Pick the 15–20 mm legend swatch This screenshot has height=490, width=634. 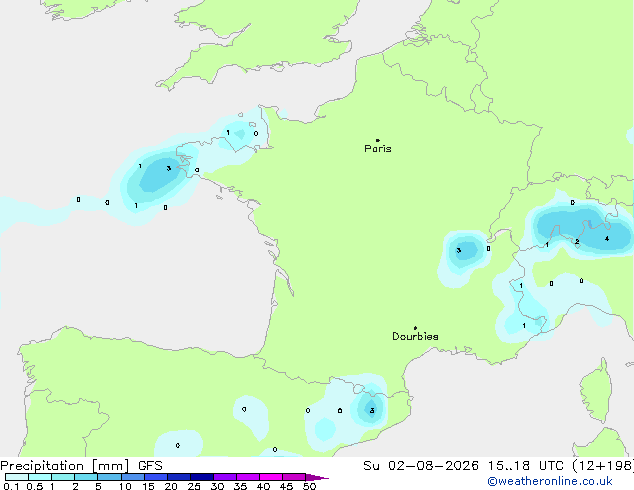tap(155, 477)
